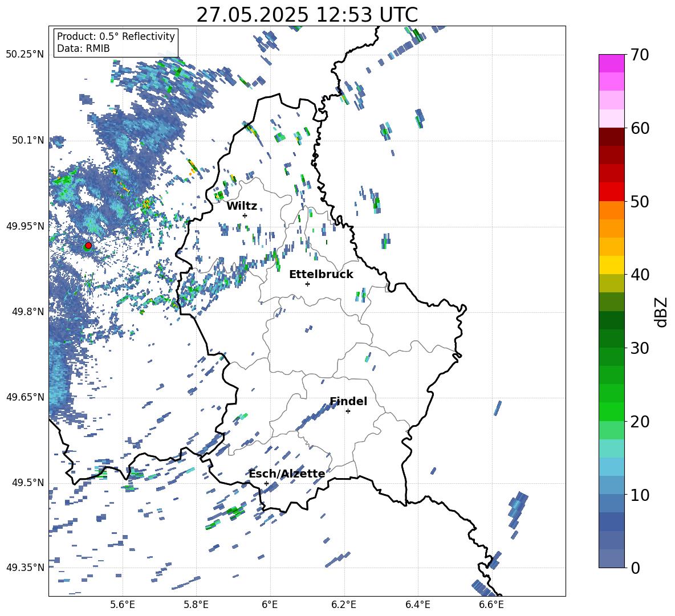The width and height of the screenshot is (675, 616).
Task: Click the colorbar 0 tick label
Action: point(635,568)
